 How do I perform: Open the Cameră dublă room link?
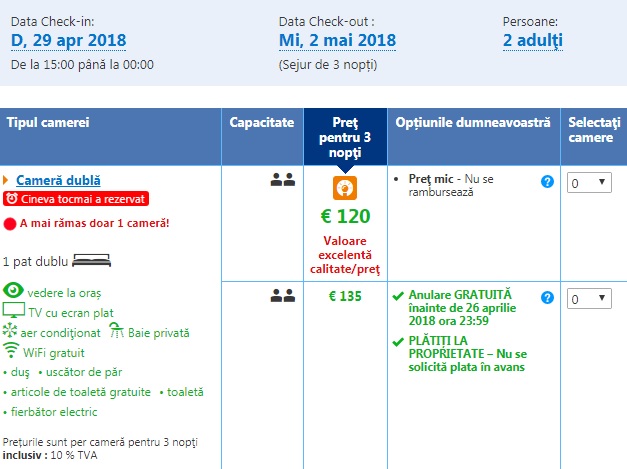click(59, 181)
